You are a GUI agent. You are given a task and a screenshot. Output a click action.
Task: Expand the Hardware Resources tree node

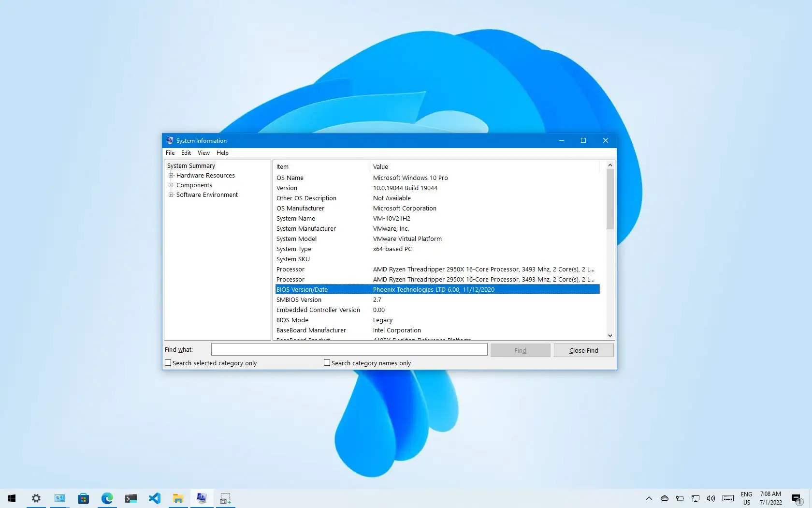[171, 175]
